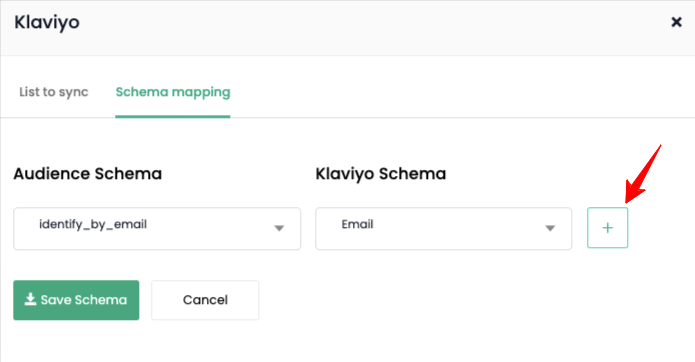
Task: Click the Save Schema label text
Action: pos(84,300)
